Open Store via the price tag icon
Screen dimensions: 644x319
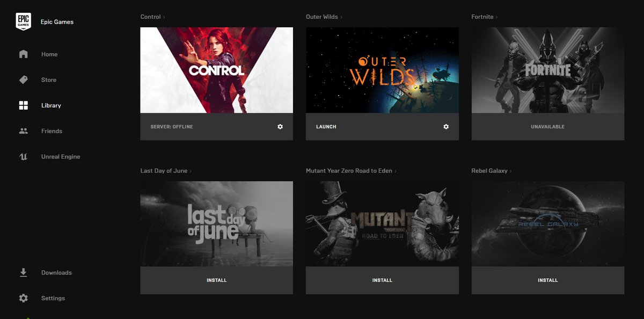click(23, 80)
